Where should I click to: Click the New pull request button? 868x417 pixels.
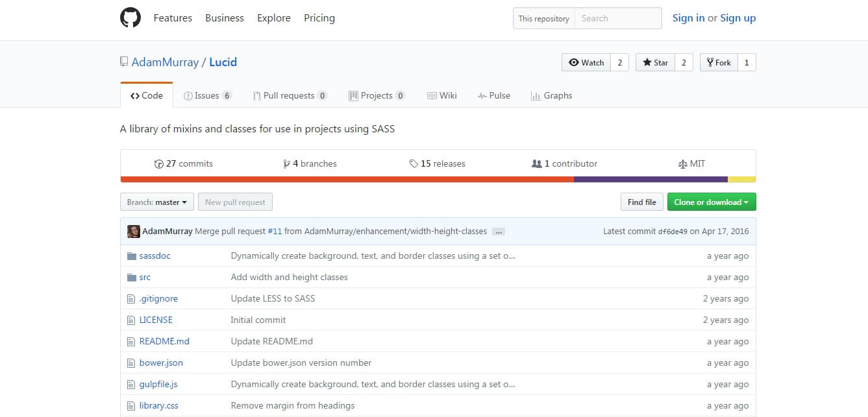(235, 202)
